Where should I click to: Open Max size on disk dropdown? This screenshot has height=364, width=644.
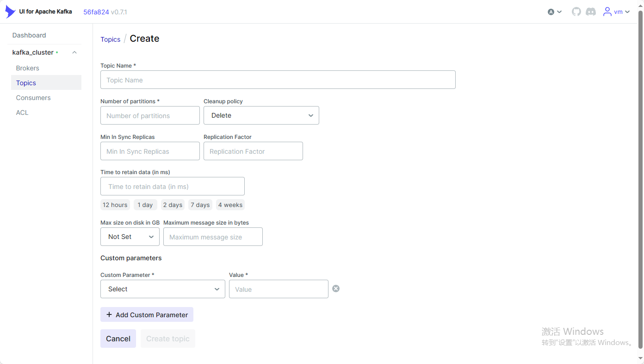(x=130, y=237)
